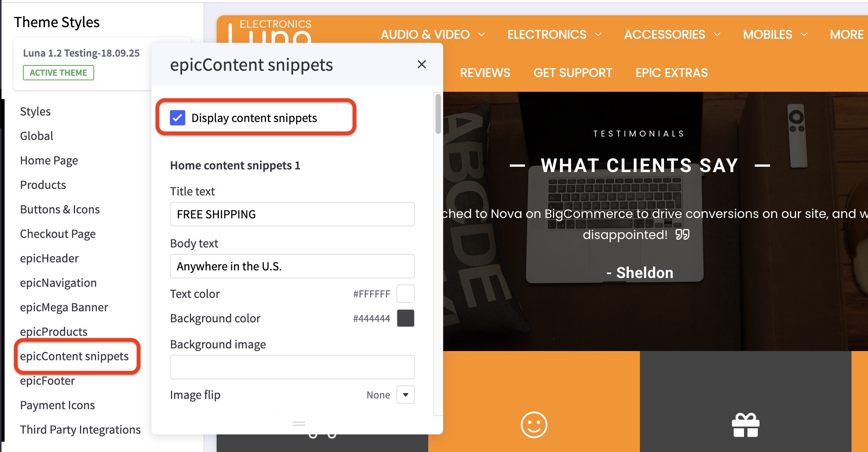The image size is (868, 452).
Task: Click the FREE SHIPPING title text field
Action: [292, 214]
